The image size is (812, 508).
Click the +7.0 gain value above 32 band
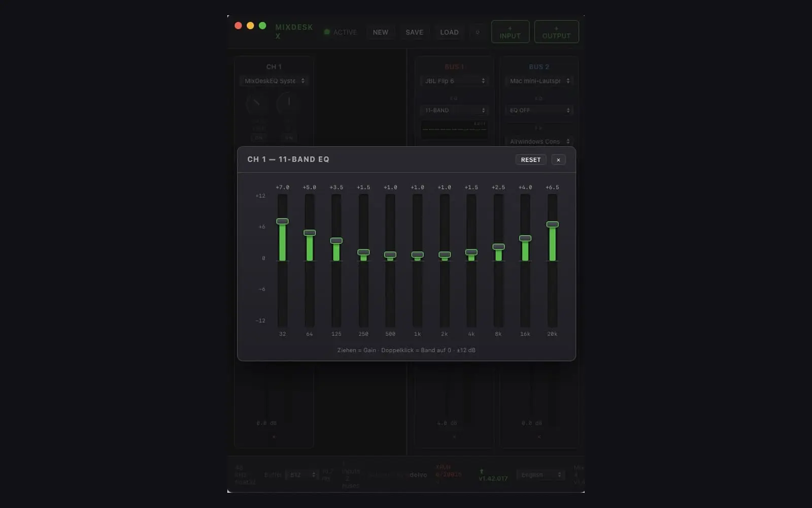click(x=283, y=187)
